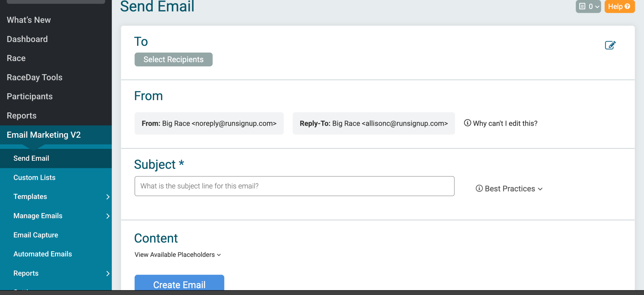Navigate to Automated Emails
This screenshot has height=295, width=644.
pyautogui.click(x=43, y=254)
